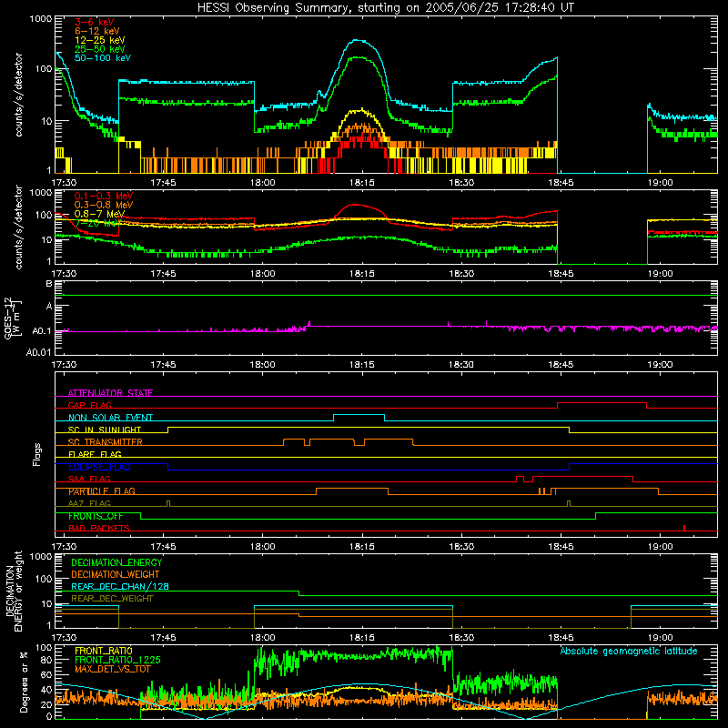Select the ATTENUATOR_STATE flag label
728x728 pixels.
[110, 393]
